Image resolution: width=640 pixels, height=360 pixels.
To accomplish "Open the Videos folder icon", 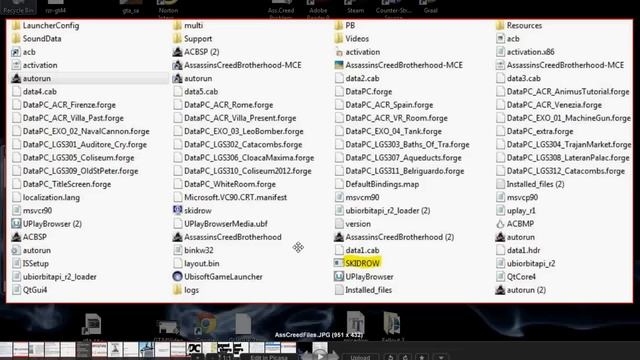I will coord(339,39).
